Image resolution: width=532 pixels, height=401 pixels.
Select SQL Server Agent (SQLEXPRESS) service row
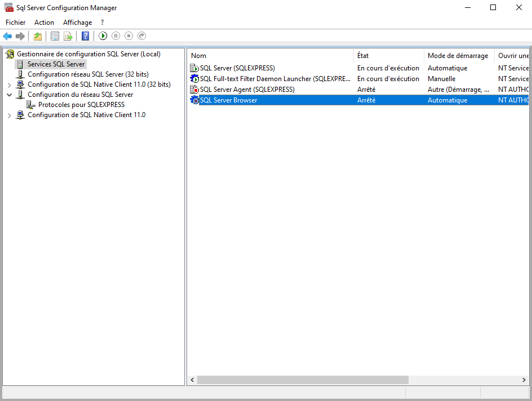pos(247,90)
